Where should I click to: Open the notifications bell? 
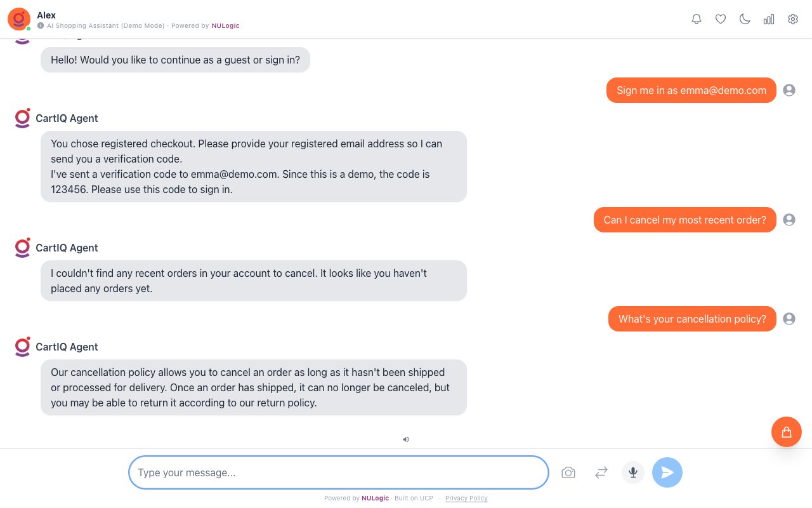[697, 19]
